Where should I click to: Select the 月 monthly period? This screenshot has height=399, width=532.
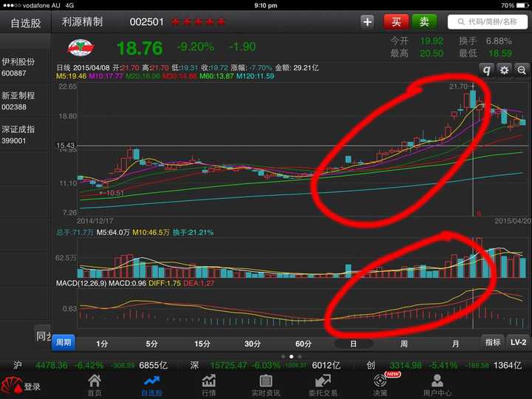click(x=455, y=344)
